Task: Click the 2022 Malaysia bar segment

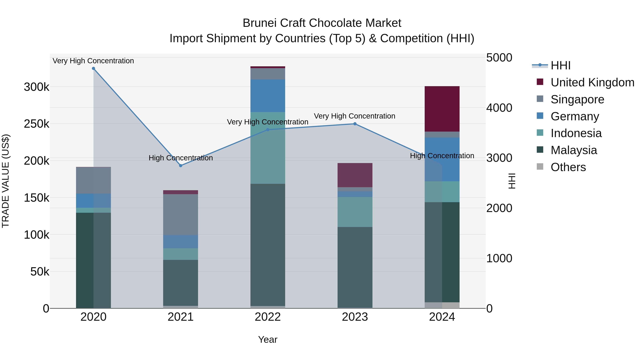Action: [x=268, y=245]
